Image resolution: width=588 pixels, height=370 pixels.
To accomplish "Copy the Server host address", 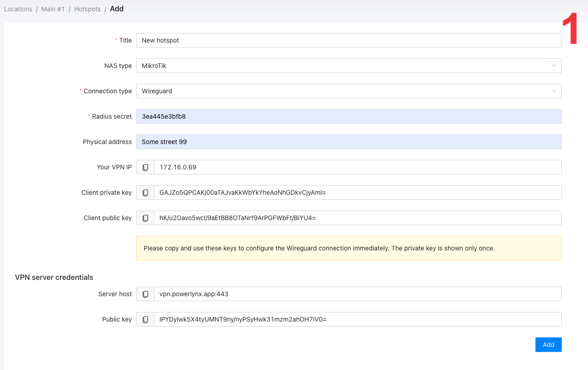I will click(145, 294).
